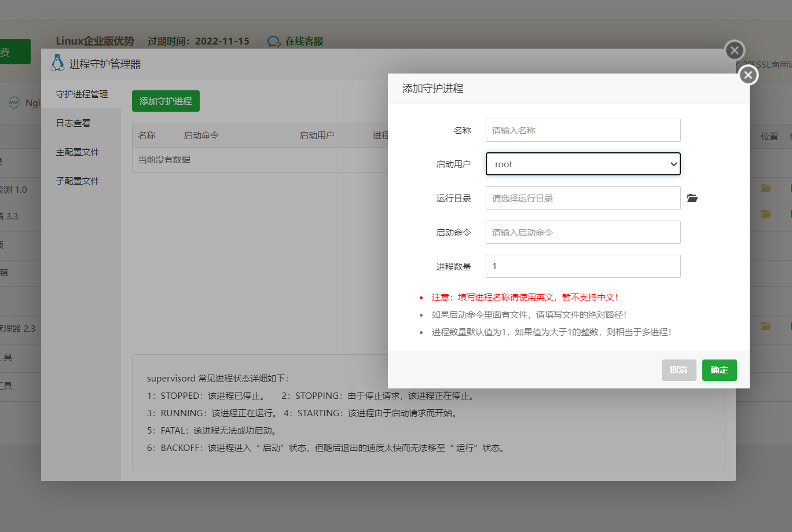
Task: Click the 名称 column header
Action: 146,135
